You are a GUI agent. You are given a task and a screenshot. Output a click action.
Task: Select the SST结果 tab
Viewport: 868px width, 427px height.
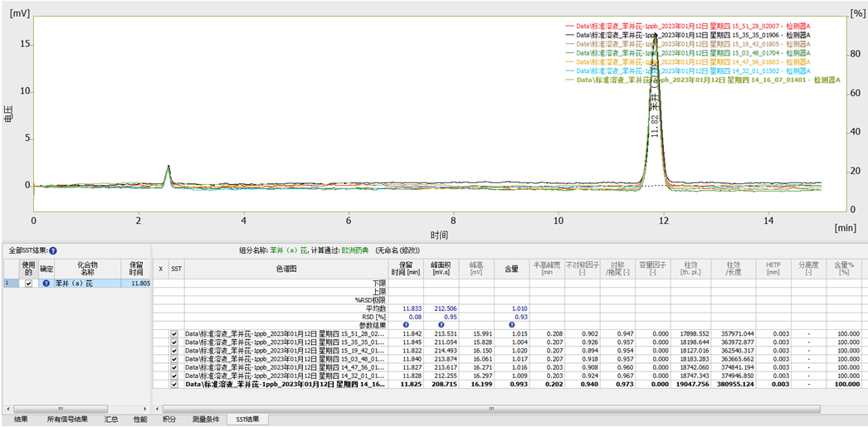(x=247, y=420)
